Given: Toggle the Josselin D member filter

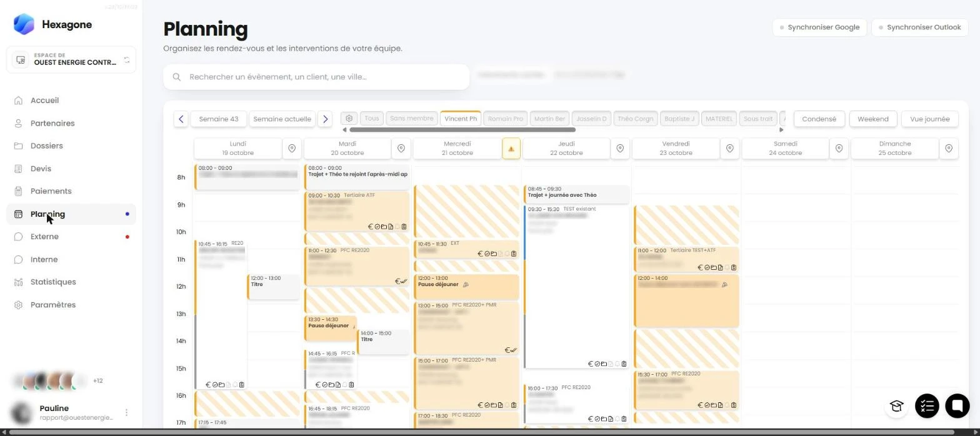Looking at the screenshot, I should (591, 119).
